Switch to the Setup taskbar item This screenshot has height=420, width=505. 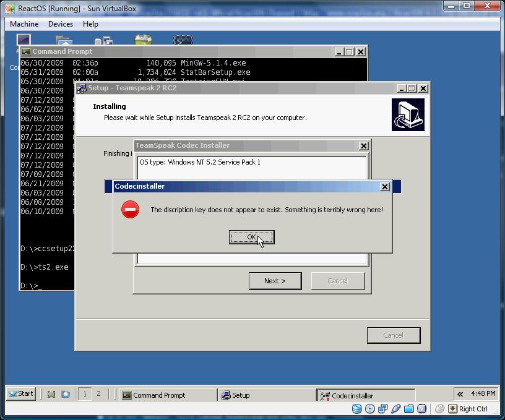[x=267, y=395]
